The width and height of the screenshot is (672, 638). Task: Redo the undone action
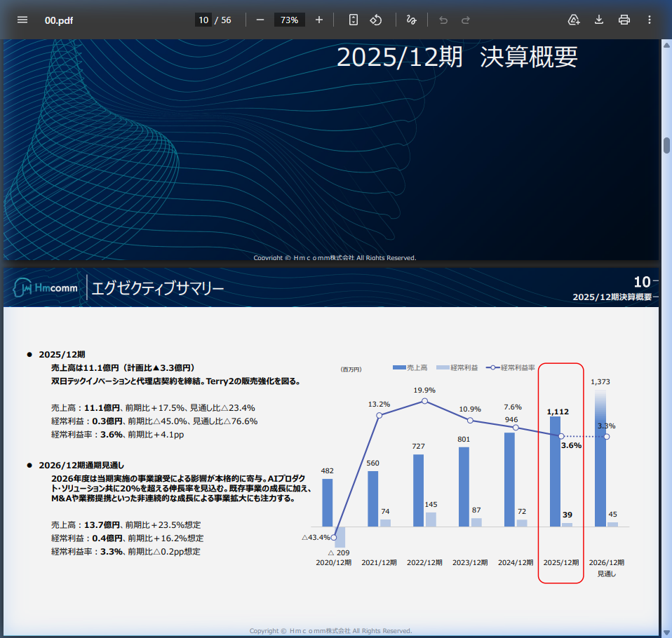465,20
